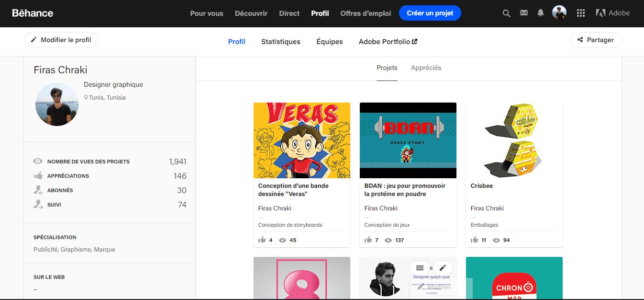
Task: Click the profile photo of Firas Chraki
Action: (57, 104)
